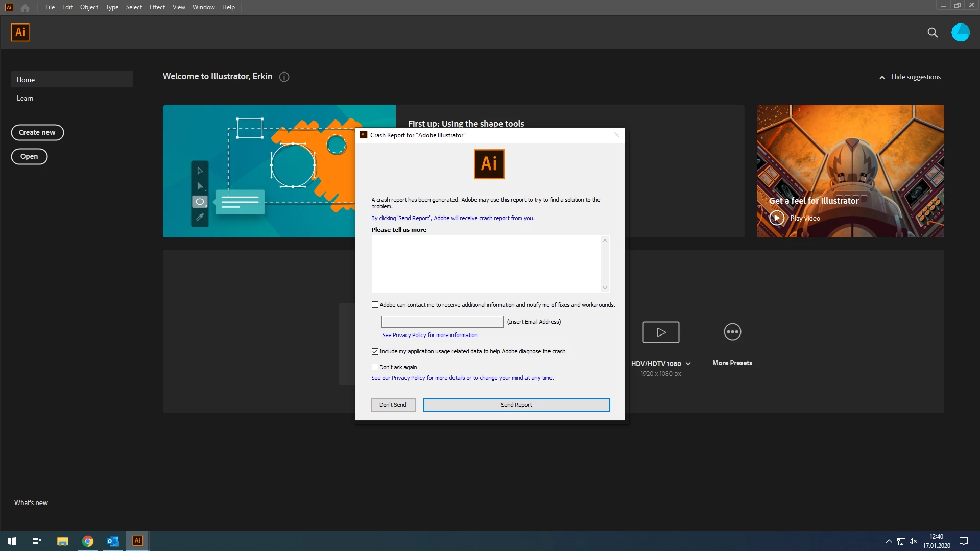980x551 pixels.
Task: Click the Create new button
Action: tap(37, 132)
